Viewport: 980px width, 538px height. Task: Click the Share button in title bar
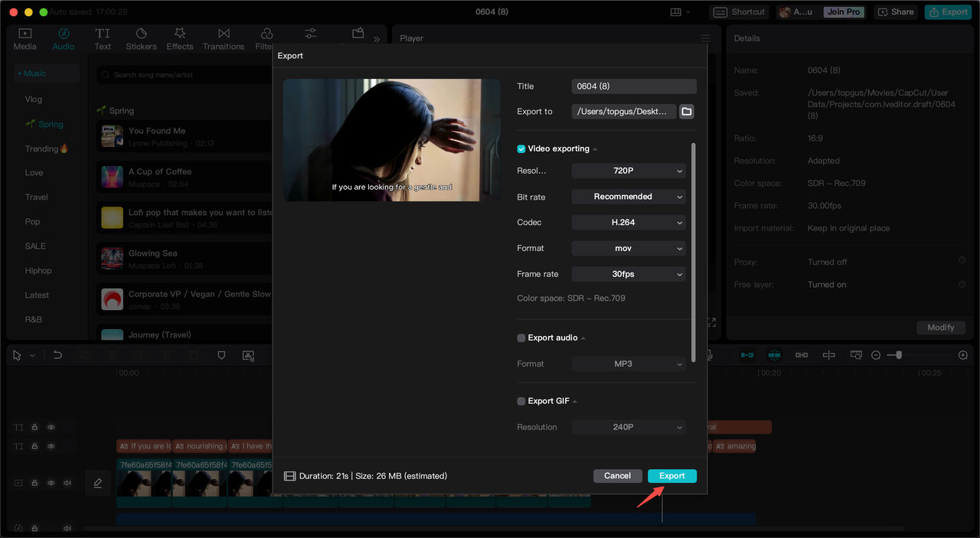point(897,12)
